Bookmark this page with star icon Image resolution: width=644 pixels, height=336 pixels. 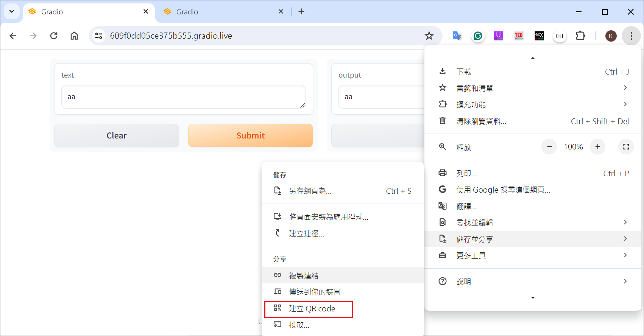coord(429,36)
